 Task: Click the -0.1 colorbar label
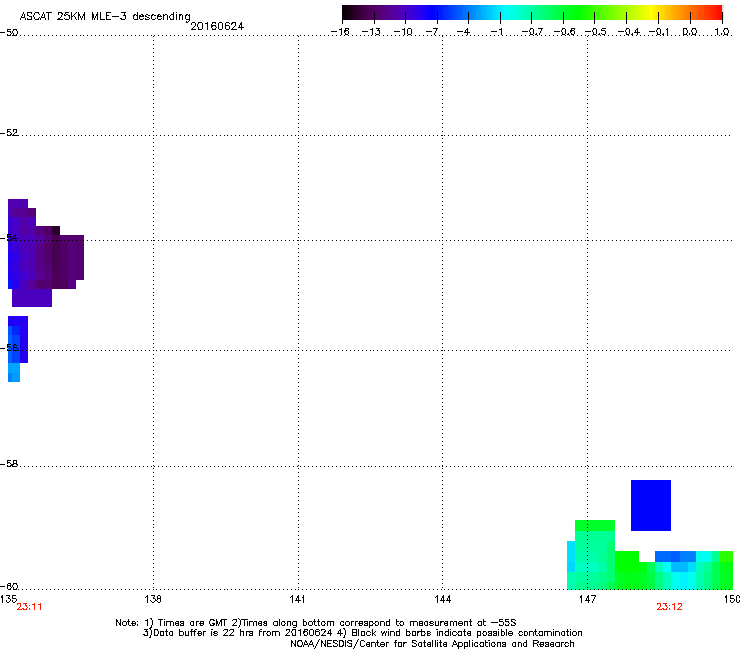(659, 32)
